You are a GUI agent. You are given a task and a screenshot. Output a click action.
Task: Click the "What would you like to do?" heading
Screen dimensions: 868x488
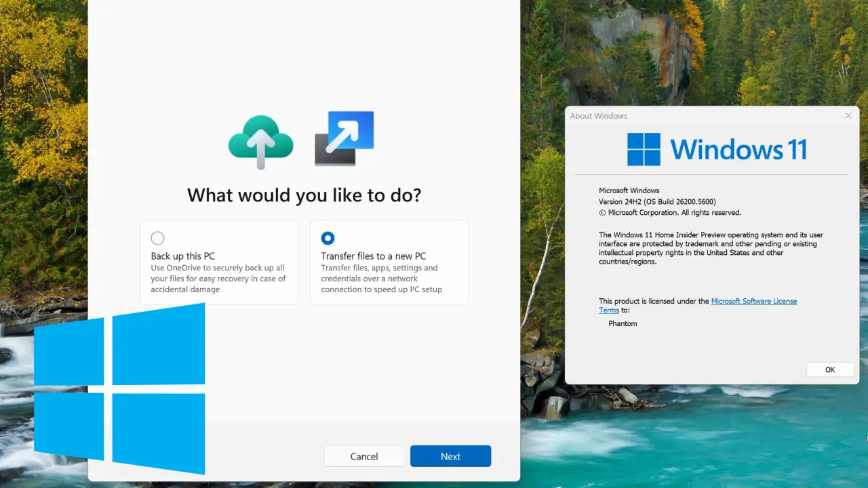pos(304,195)
